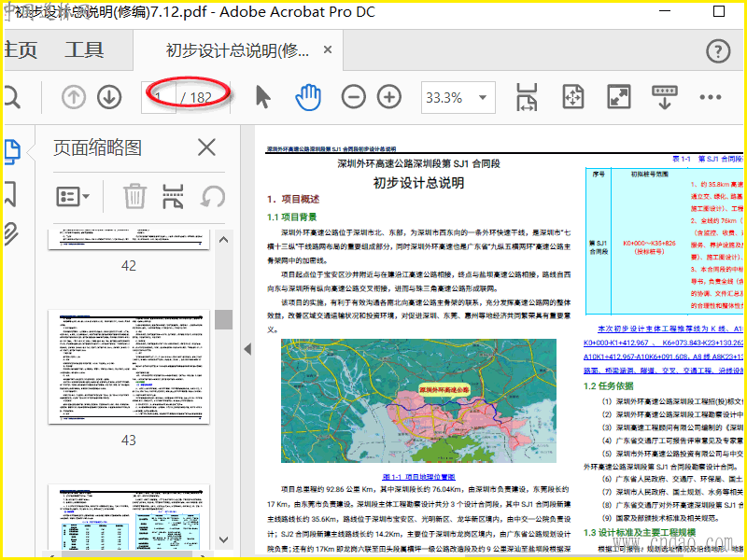
Task: Open thumbnail panel options dropdown
Action: pyautogui.click(x=73, y=196)
